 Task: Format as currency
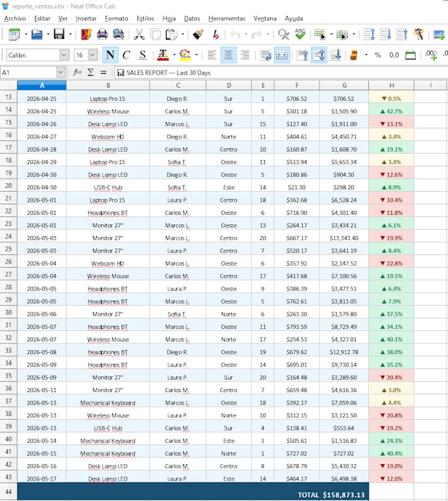pos(354,55)
